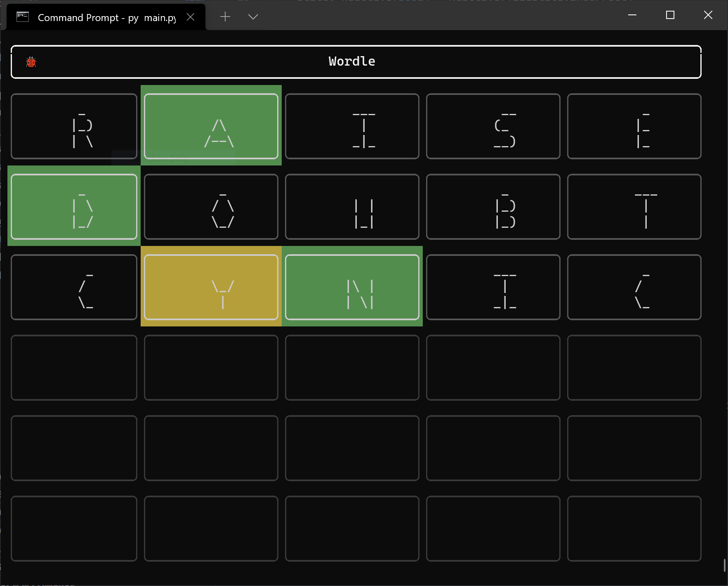This screenshot has height=586, width=728.
Task: Click the T tile ending DOUBT
Action: 634,206
